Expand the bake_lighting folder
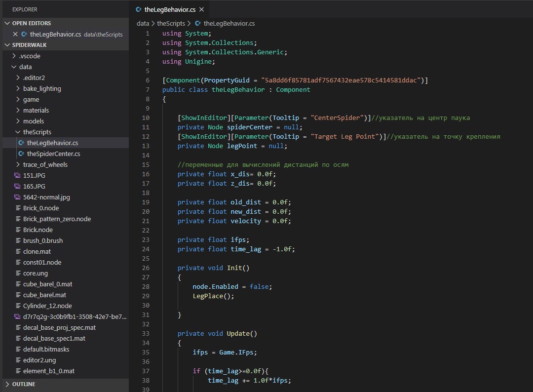The height and width of the screenshot is (392, 533). point(18,89)
